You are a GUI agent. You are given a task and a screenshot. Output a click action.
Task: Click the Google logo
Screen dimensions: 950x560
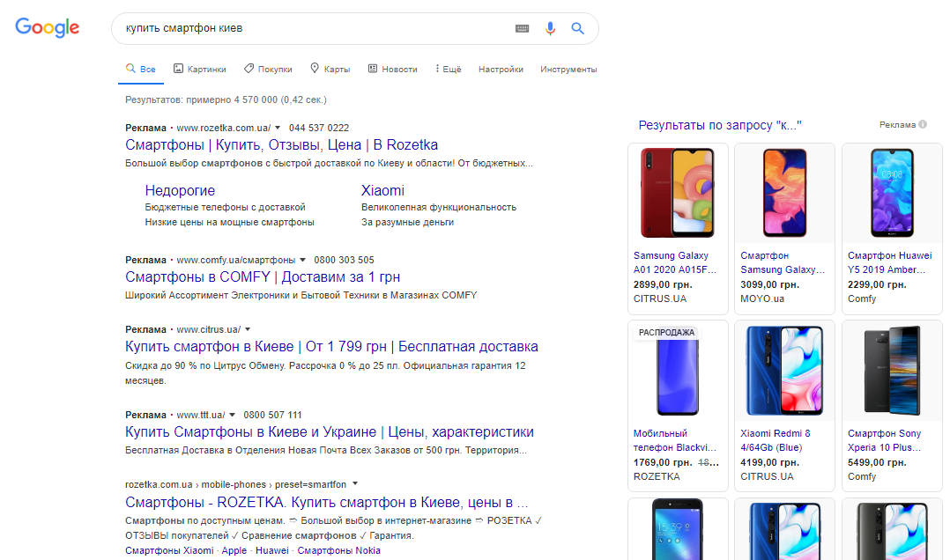click(x=48, y=27)
